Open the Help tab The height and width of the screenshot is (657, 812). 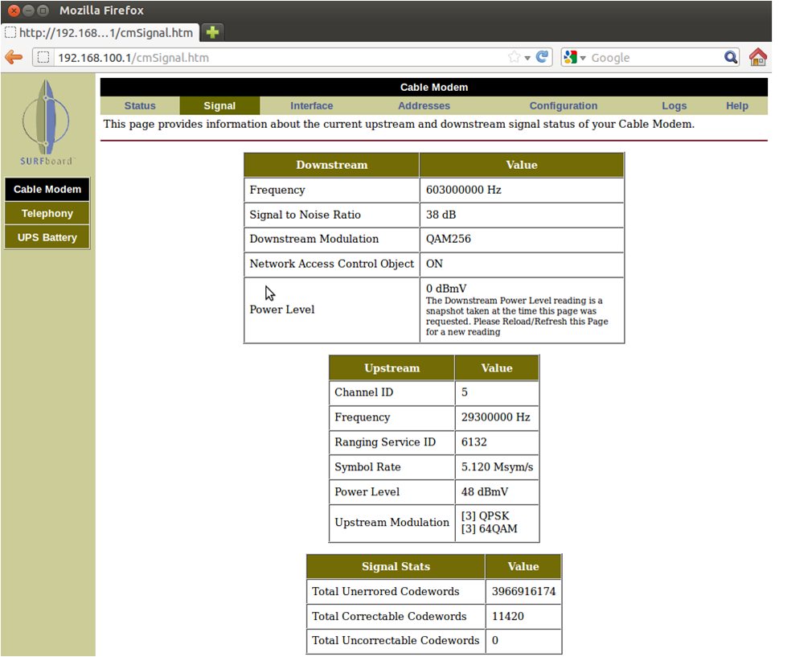736,105
